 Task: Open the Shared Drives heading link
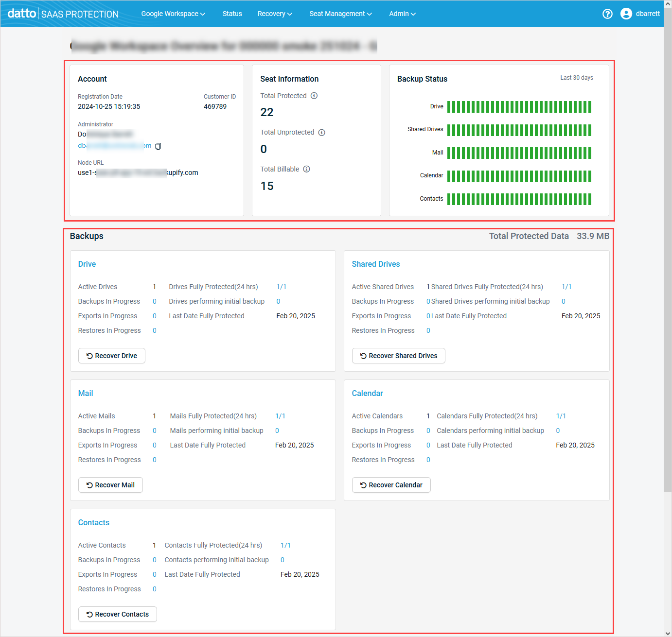pyautogui.click(x=376, y=264)
